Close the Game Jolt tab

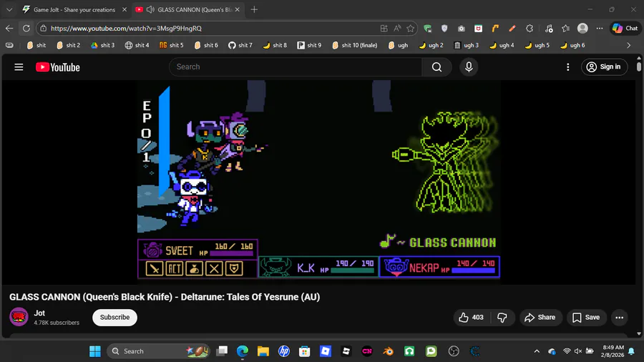tap(125, 9)
